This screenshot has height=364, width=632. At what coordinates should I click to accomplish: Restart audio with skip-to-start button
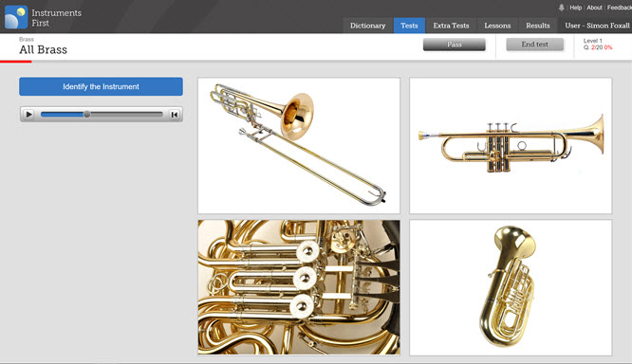point(174,115)
